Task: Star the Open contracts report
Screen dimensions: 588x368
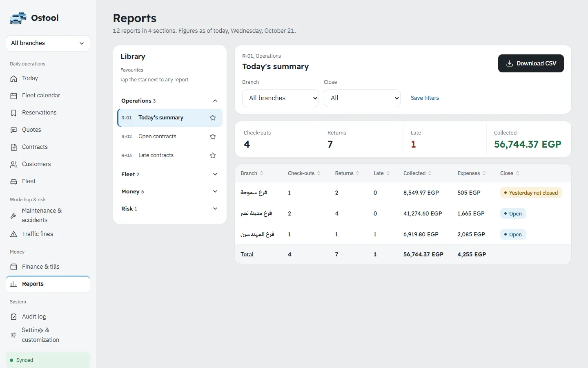Action: click(x=213, y=137)
